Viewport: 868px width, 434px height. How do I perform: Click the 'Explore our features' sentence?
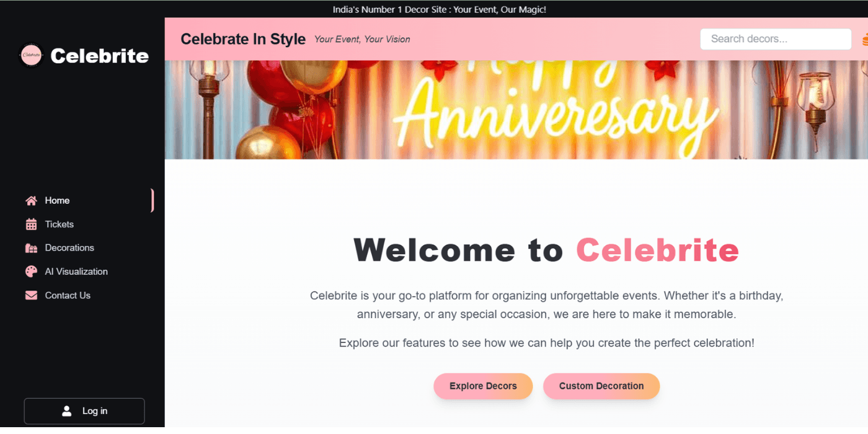click(x=547, y=343)
